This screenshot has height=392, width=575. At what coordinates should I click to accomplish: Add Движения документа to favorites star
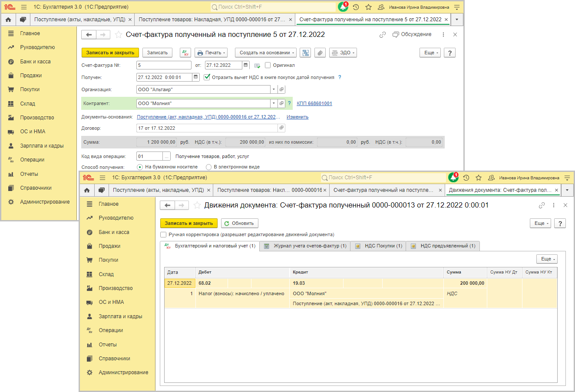pyautogui.click(x=197, y=205)
